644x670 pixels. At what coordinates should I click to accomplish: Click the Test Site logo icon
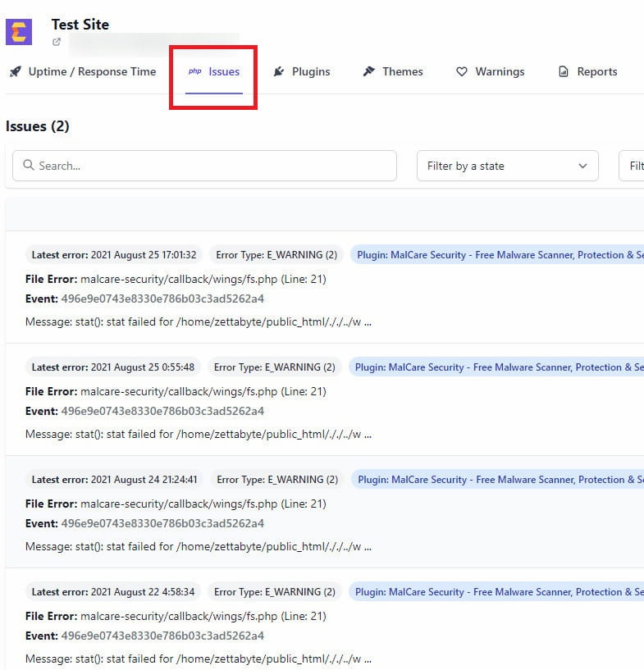pyautogui.click(x=19, y=32)
